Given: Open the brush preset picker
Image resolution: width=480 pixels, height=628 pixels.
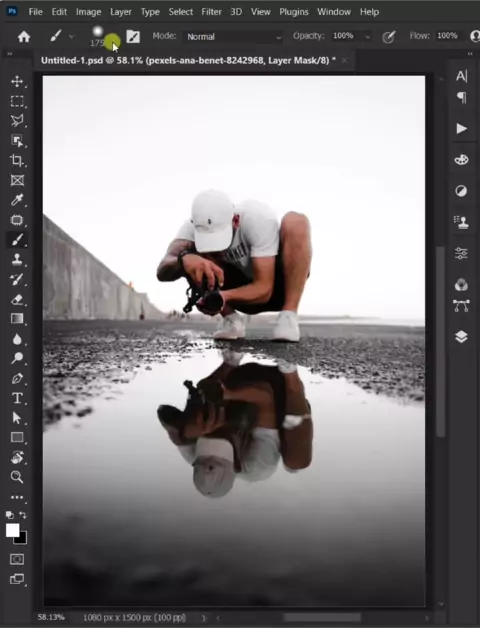Looking at the screenshot, I should tap(99, 36).
